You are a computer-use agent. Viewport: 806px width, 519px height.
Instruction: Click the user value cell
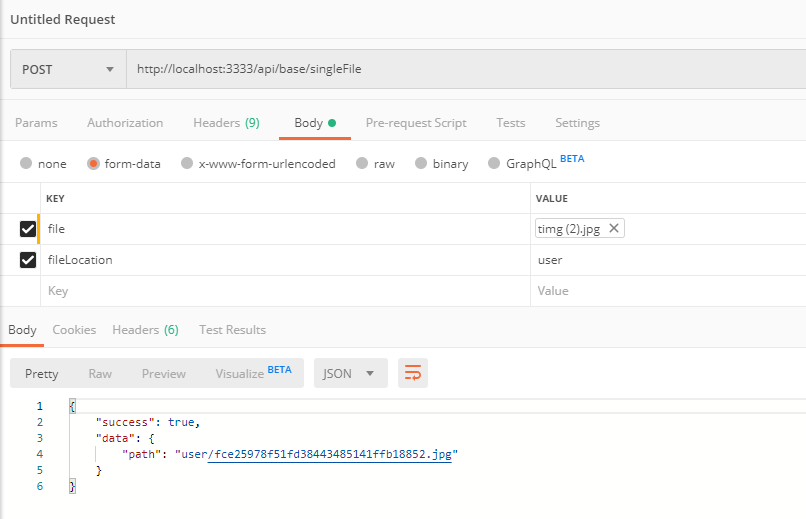pyautogui.click(x=668, y=260)
